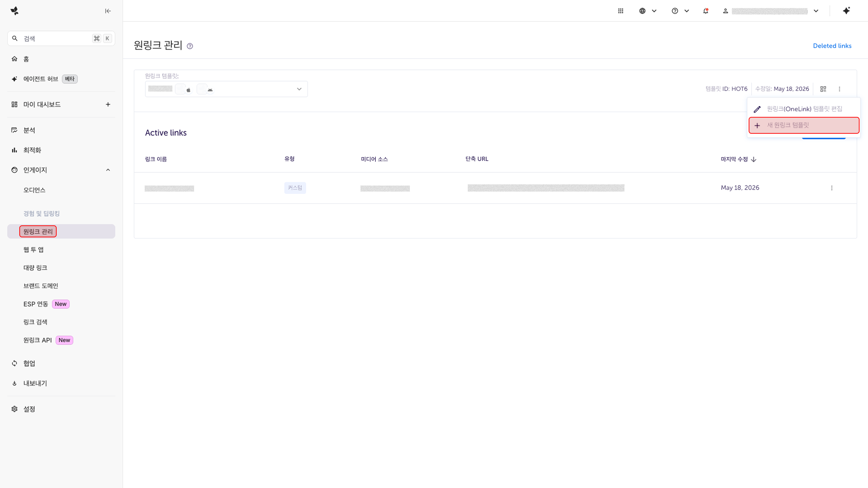Open the row actions menu for May 18, 2026 link
Screen dimensions: 868x488
point(832,188)
